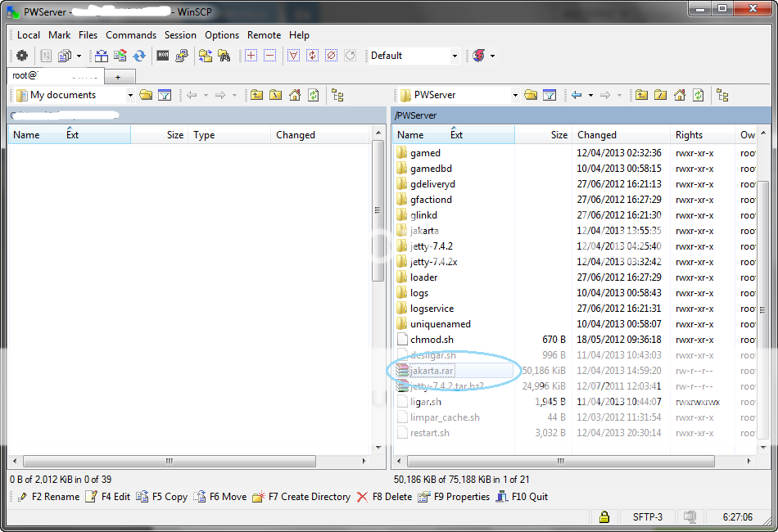Click the security lock indicator in status bar
The height and width of the screenshot is (532, 778).
click(604, 517)
